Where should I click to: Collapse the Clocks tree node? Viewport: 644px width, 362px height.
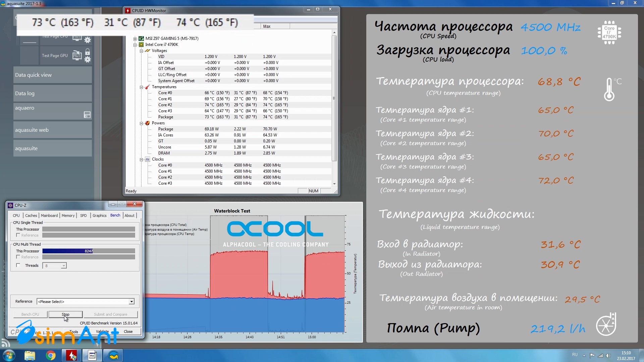pyautogui.click(x=141, y=160)
